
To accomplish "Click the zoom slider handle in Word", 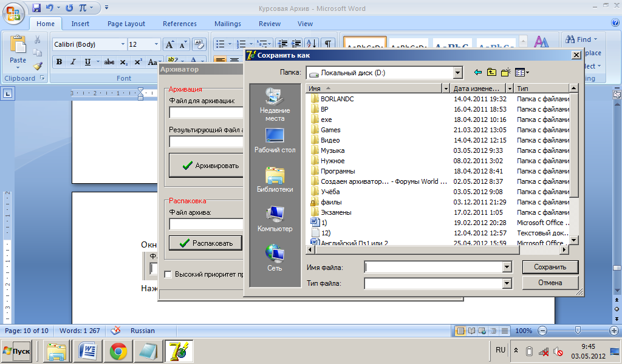I will point(578,331).
